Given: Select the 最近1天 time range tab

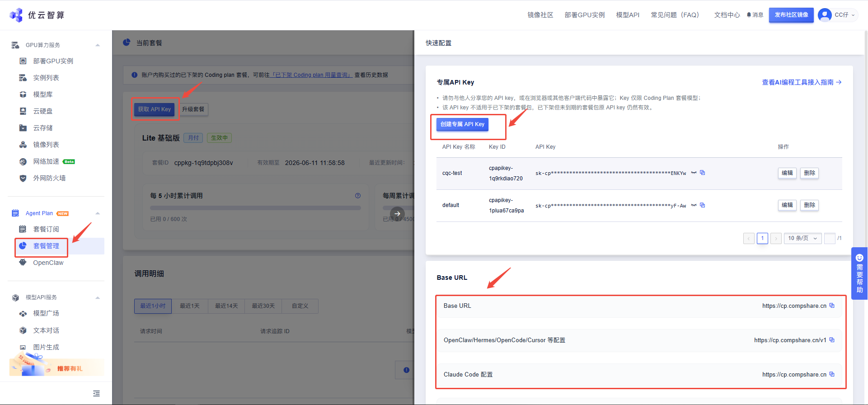Looking at the screenshot, I should (x=190, y=306).
